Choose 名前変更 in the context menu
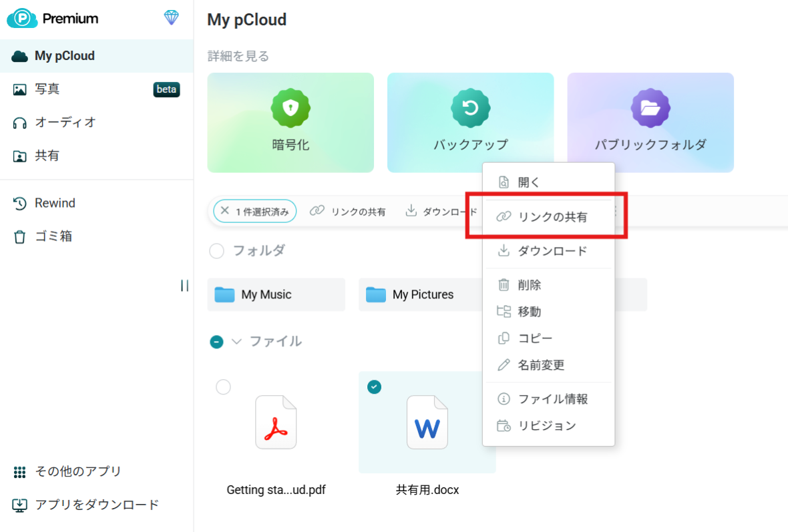 pos(541,365)
